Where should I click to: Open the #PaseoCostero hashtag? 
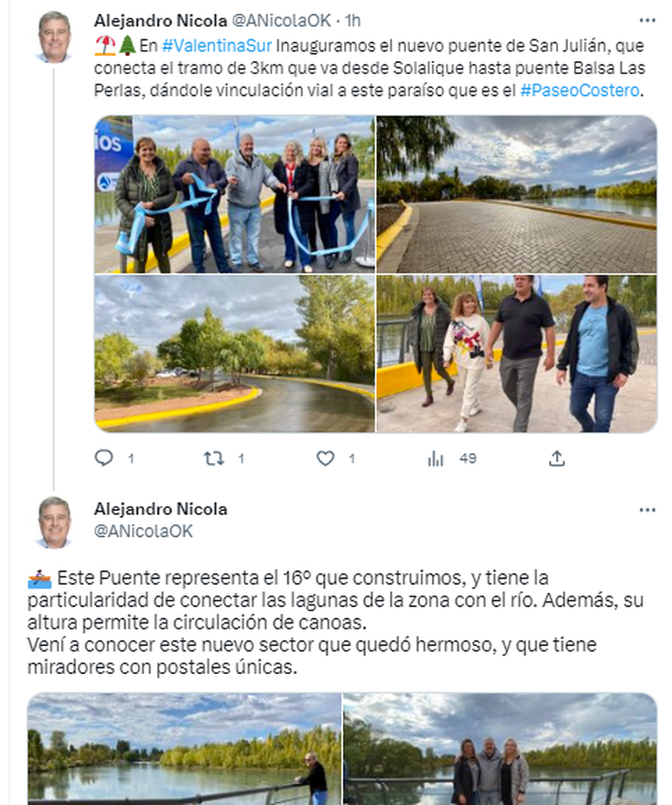tap(579, 90)
